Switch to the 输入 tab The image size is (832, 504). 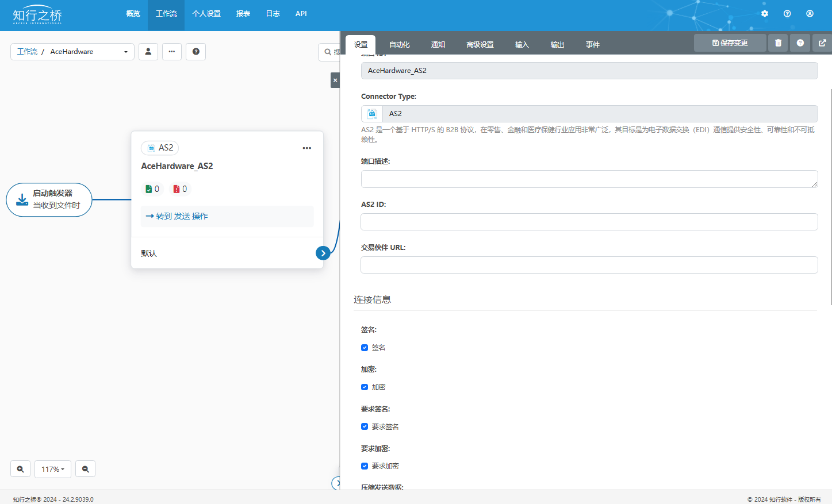(x=522, y=45)
